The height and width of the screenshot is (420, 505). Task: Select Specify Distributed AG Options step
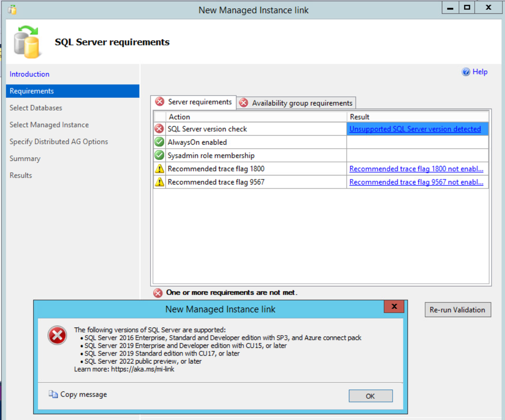[59, 142]
